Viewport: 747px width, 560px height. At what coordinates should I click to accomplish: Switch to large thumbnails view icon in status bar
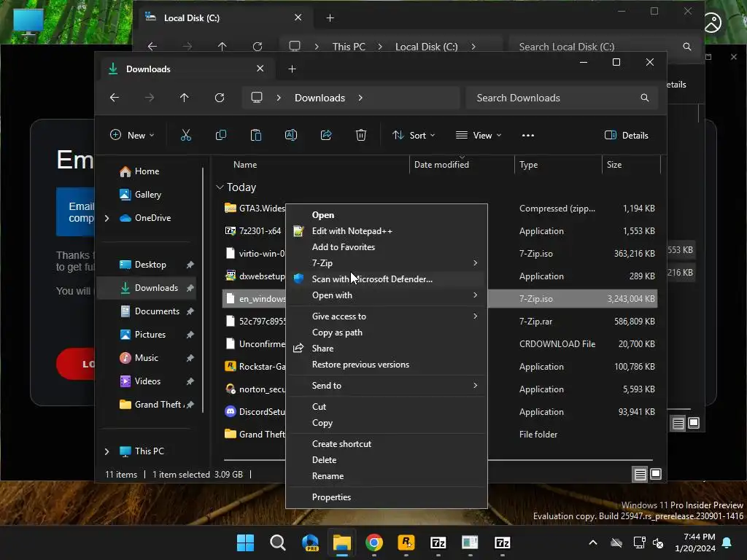tap(656, 474)
